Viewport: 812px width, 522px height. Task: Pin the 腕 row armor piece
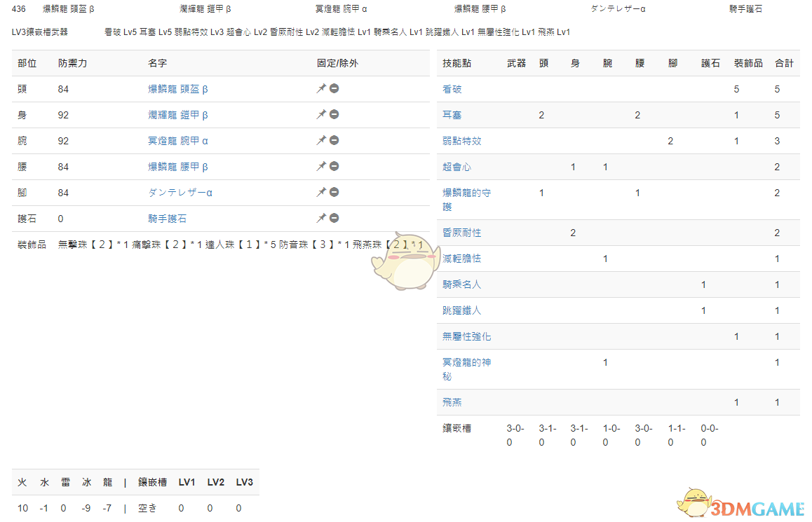[321, 140]
